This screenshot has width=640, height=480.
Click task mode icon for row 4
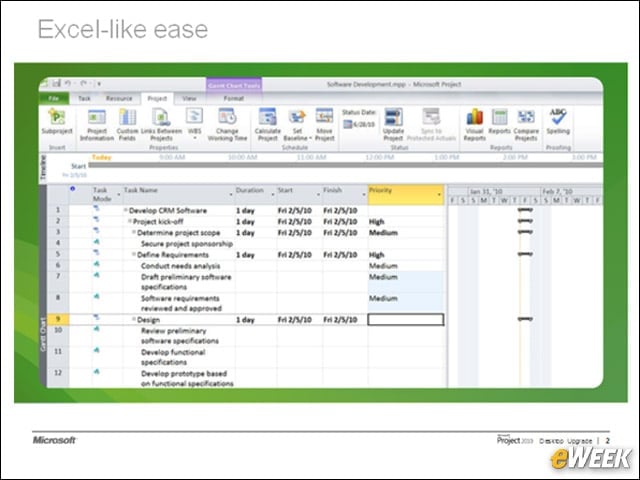pos(96,242)
